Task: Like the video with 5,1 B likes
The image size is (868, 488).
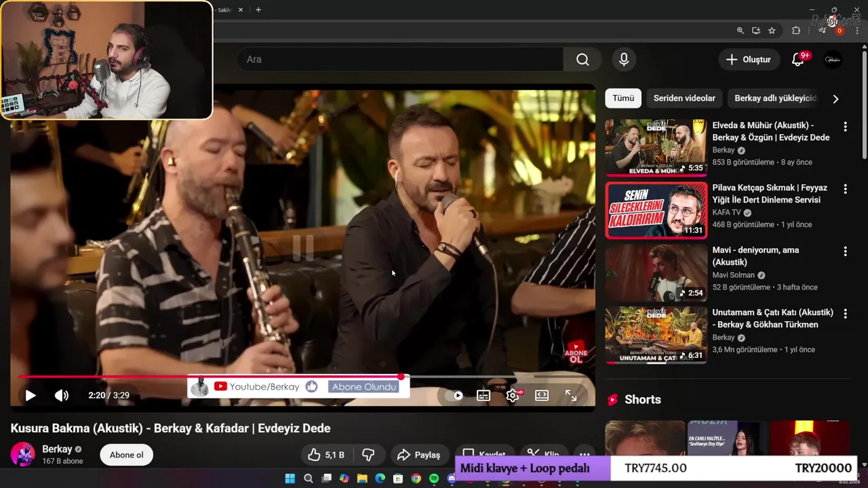Action: tap(326, 455)
